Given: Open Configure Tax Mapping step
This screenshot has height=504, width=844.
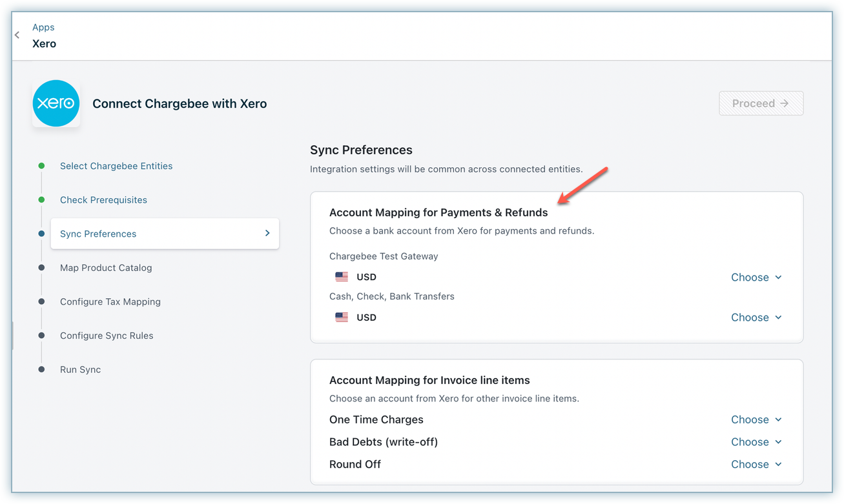Looking at the screenshot, I should (110, 302).
